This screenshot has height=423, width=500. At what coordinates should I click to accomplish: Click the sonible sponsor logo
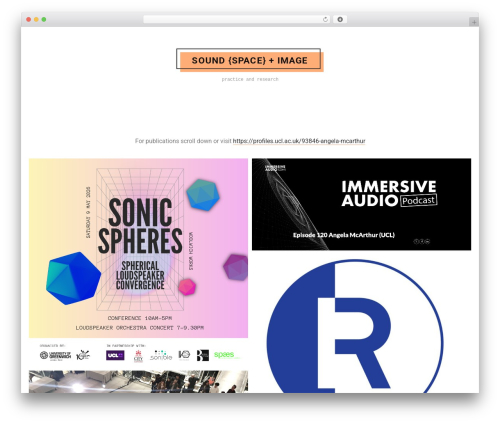pyautogui.click(x=161, y=355)
